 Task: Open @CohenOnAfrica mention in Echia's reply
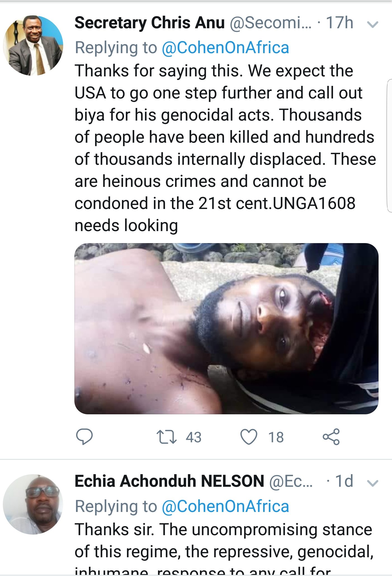click(225, 506)
